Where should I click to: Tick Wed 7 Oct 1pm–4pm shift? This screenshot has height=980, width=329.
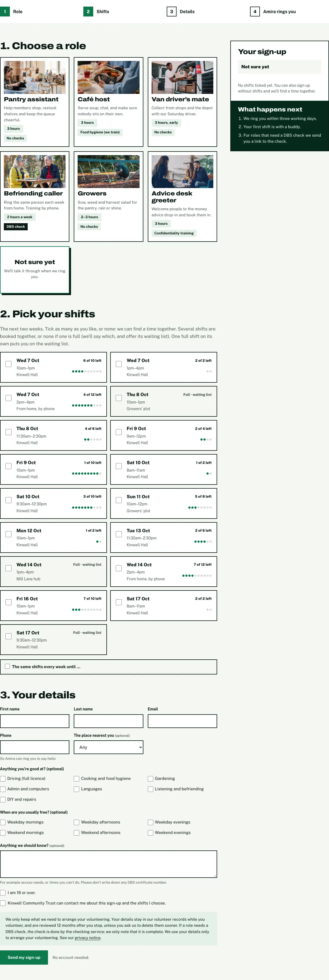118,364
